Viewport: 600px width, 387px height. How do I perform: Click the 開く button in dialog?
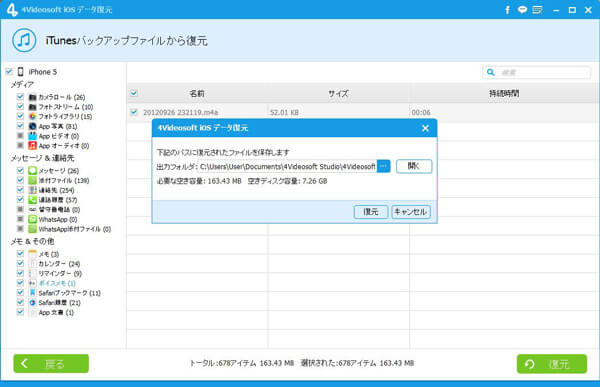(414, 166)
